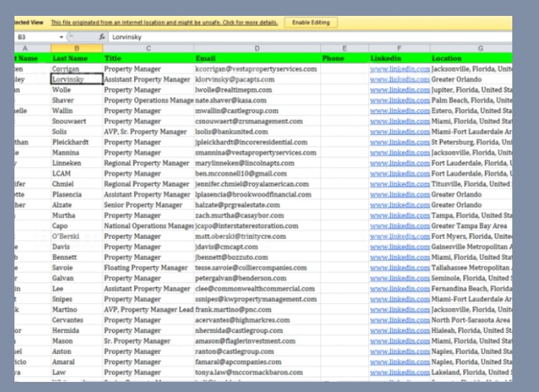Open the Name Box dropdown arrow
The height and width of the screenshot is (392, 539).
tap(61, 37)
